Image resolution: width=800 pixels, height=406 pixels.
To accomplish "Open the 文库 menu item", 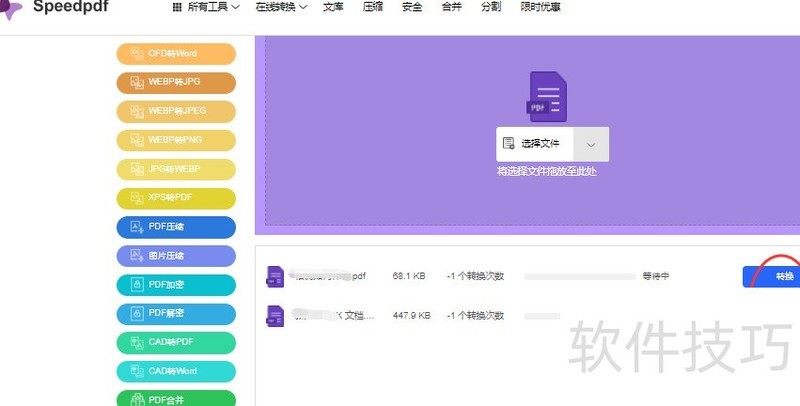I will (333, 7).
